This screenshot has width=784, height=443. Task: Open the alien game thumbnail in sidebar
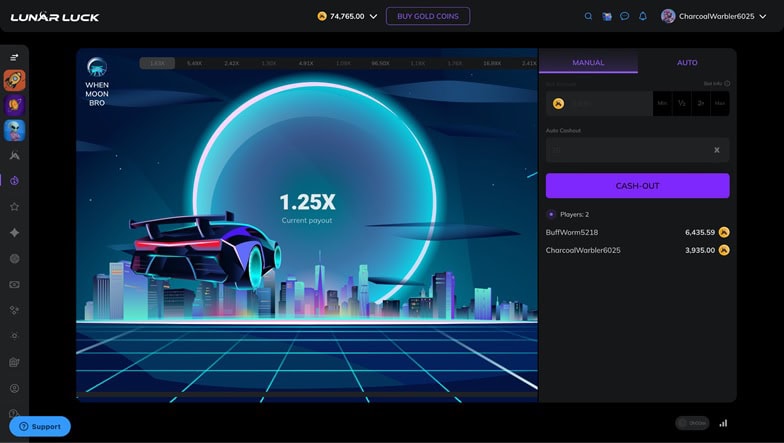14,130
